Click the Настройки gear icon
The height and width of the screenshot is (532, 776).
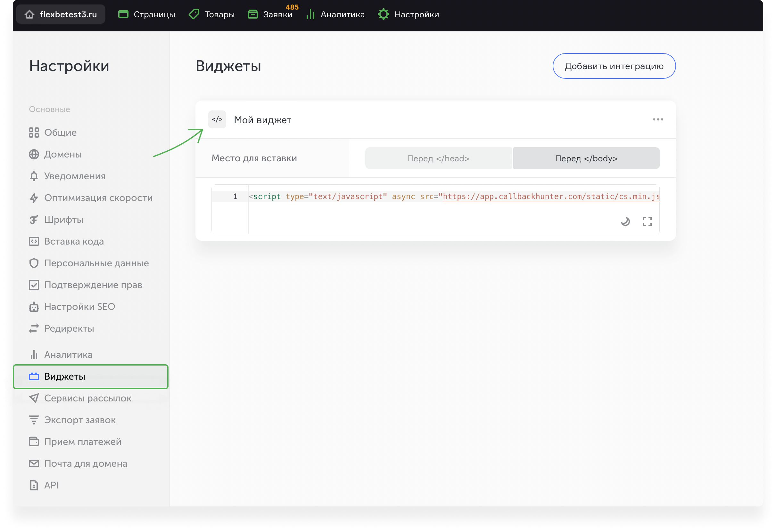click(383, 14)
